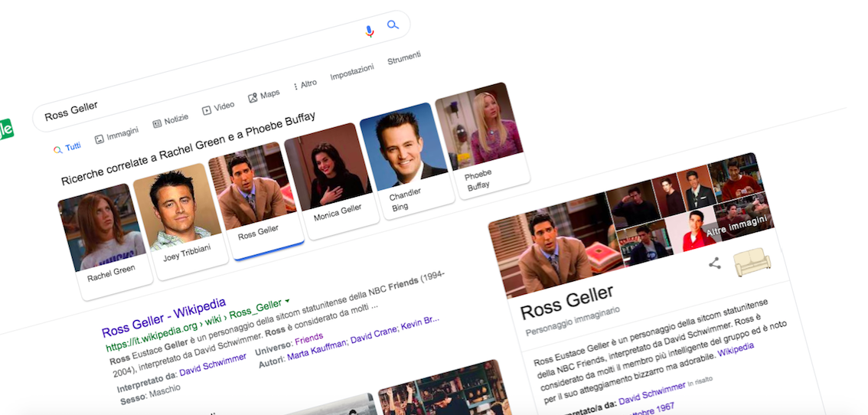Expand the dropdown arrow beside Wikipedia URL
Image resolution: width=868 pixels, height=415 pixels.
(x=287, y=302)
